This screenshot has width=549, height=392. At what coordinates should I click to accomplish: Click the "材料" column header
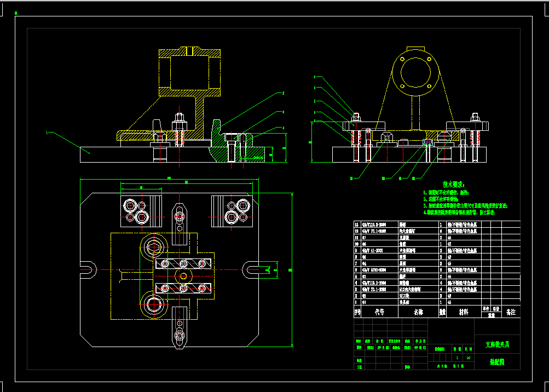pos(464,312)
